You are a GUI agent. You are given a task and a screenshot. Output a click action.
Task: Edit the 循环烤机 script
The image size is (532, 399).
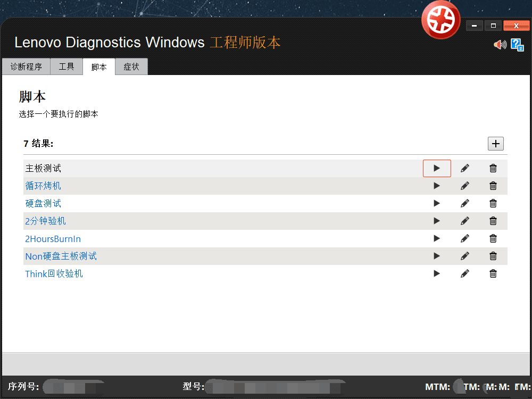465,186
